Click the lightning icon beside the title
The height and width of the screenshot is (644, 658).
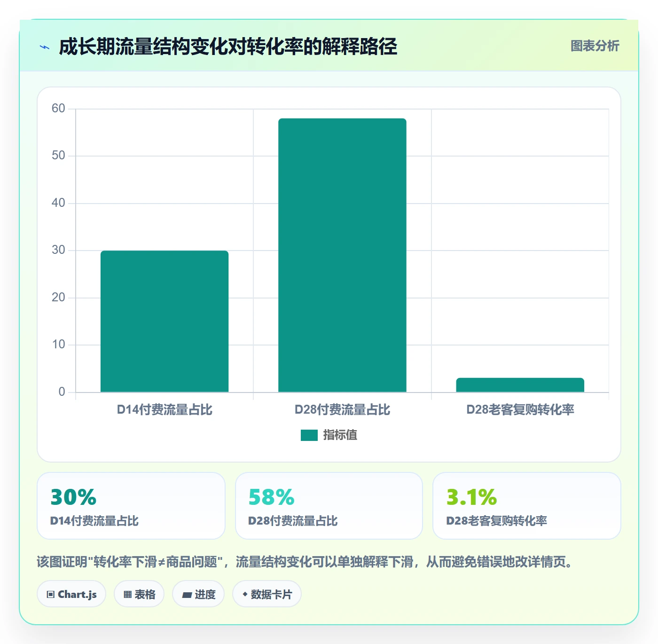45,47
